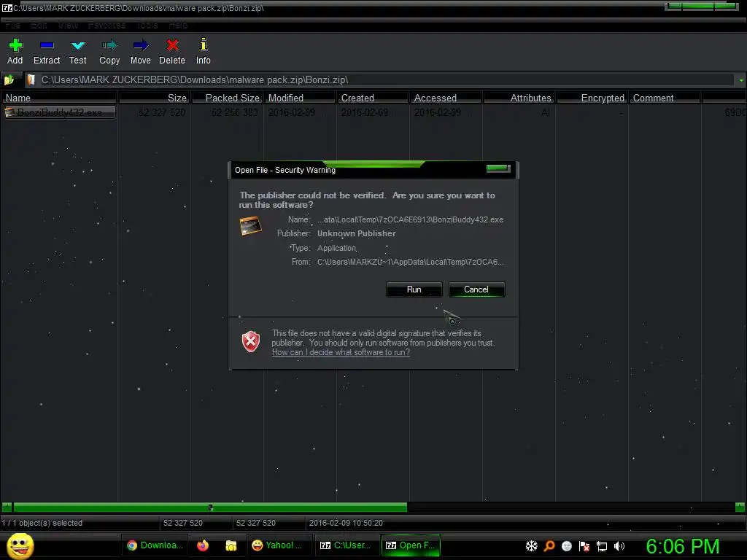Open the volume speaker tray icon
Screen dimensions: 747x560
tap(619, 546)
